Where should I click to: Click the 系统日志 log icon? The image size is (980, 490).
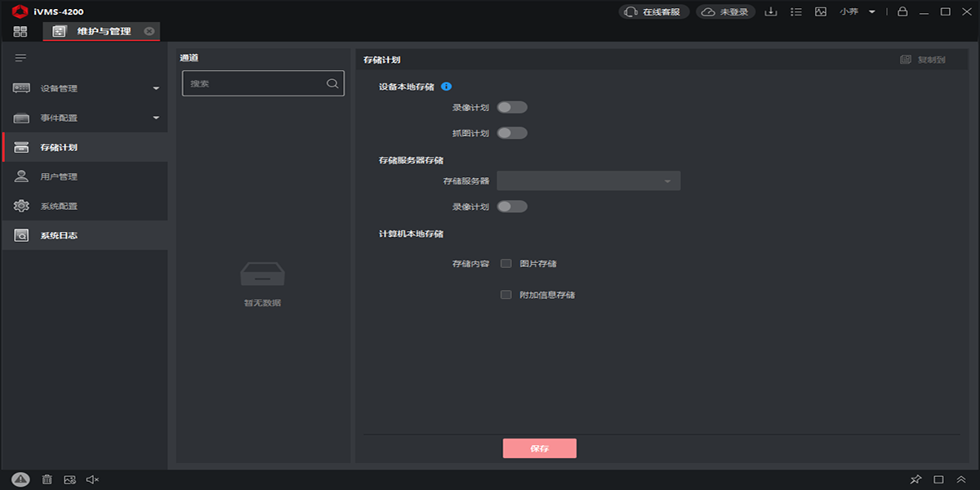[22, 235]
